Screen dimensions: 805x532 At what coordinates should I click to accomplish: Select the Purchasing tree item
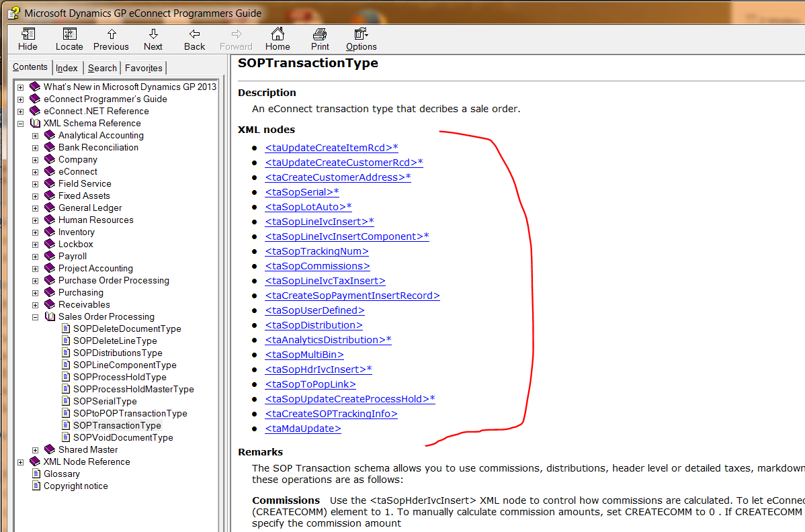pyautogui.click(x=81, y=292)
